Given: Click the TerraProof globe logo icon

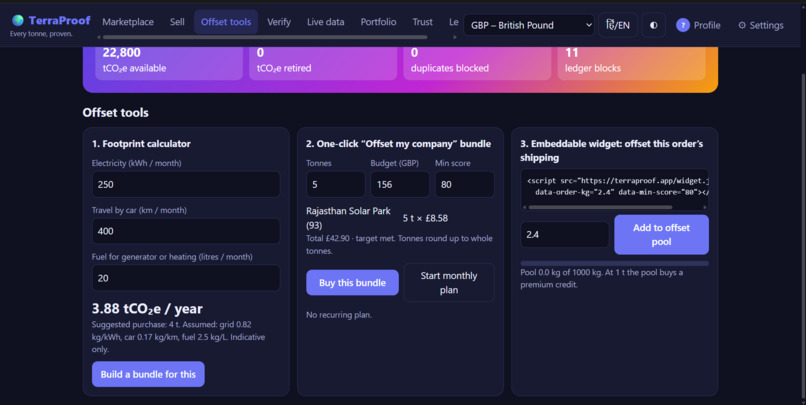Looking at the screenshot, I should (18, 20).
